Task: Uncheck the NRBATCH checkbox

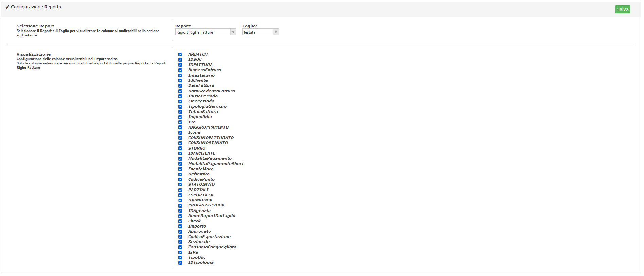Action: (180, 55)
